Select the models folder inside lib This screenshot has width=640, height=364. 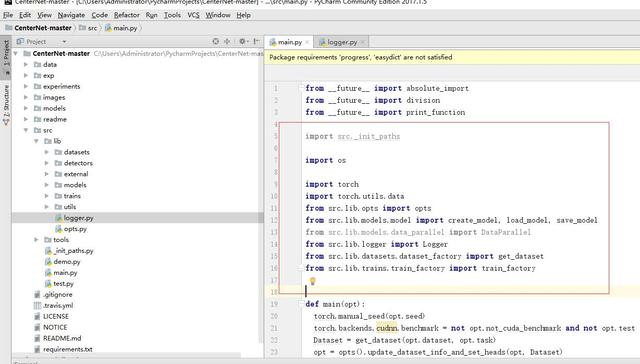(x=75, y=185)
